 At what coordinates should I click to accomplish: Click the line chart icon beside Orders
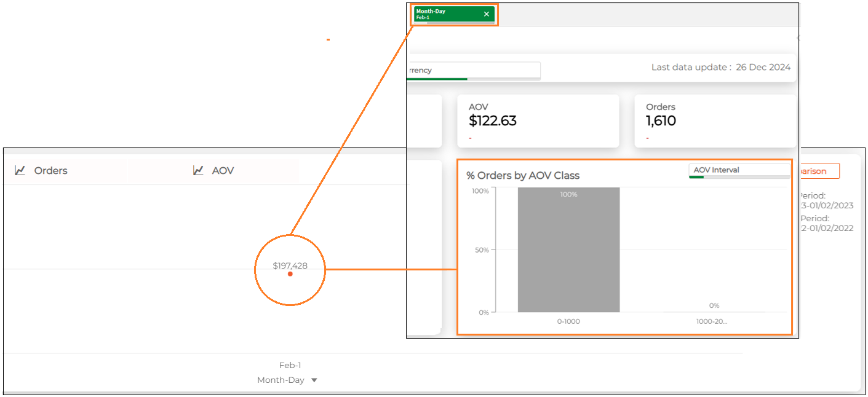(20, 171)
